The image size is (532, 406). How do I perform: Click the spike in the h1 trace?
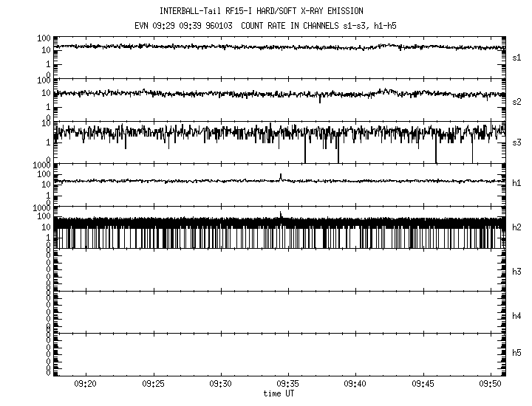tap(281, 176)
